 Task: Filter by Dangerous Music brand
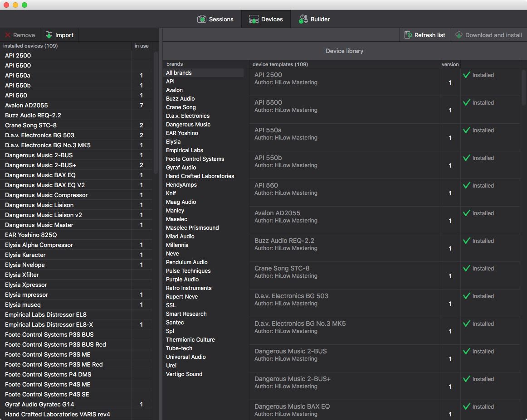coord(203,124)
